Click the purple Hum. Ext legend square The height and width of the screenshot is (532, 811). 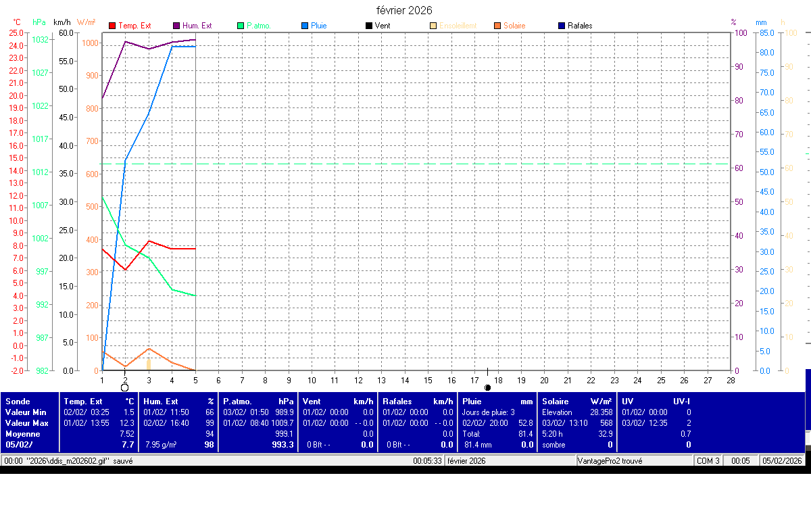coord(176,26)
